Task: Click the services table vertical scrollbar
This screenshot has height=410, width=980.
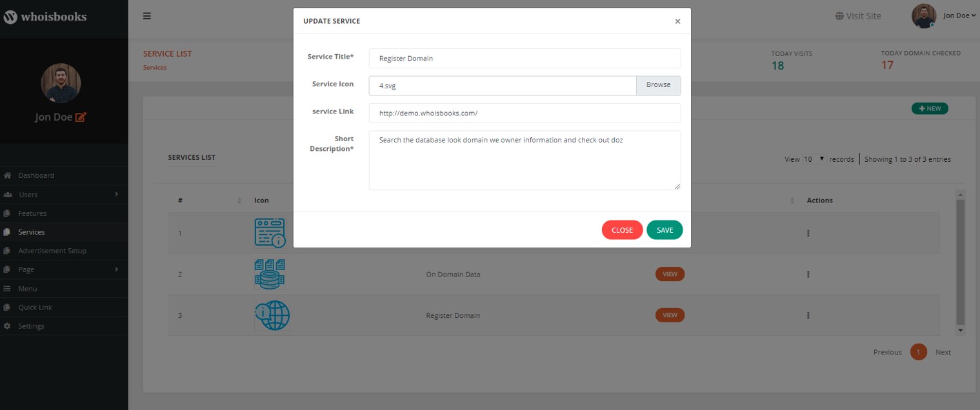Action: [960, 261]
